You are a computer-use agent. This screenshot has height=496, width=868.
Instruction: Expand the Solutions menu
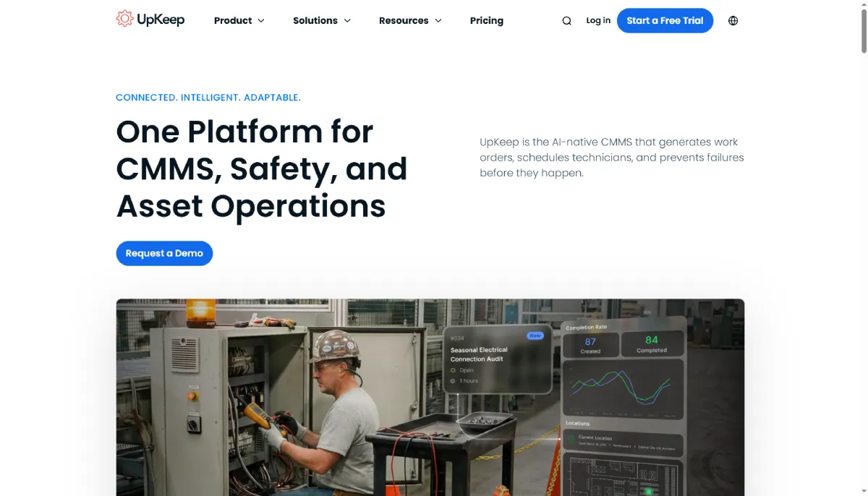(322, 21)
